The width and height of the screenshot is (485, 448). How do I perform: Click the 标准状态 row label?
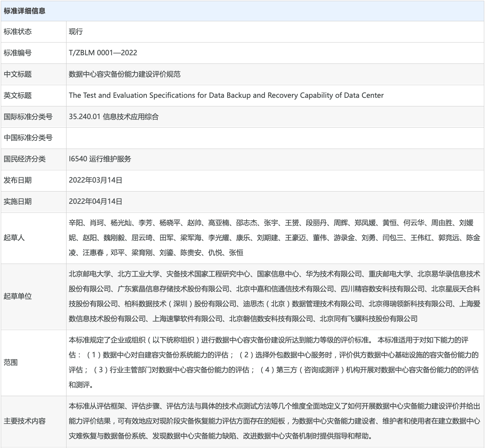[18, 32]
